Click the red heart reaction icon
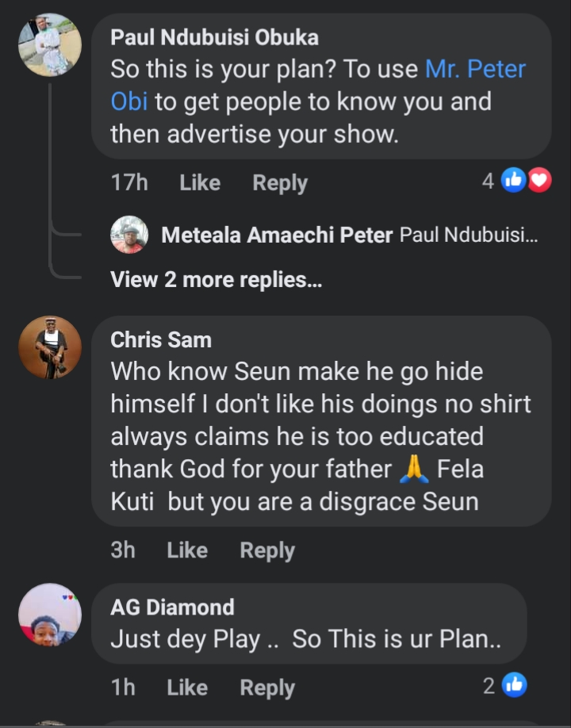This screenshot has height=728, width=571. [539, 181]
